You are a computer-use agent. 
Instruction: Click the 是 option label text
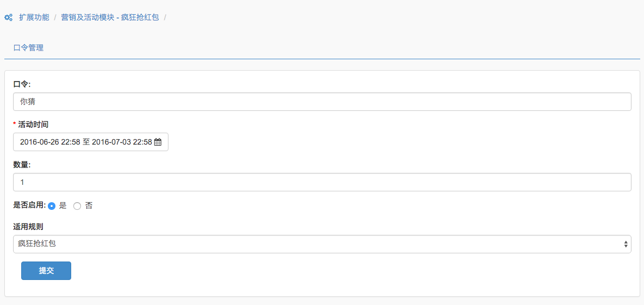click(x=63, y=206)
